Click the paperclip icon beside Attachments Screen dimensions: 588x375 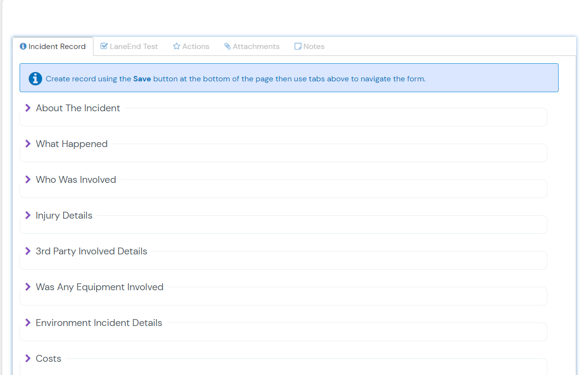click(228, 47)
